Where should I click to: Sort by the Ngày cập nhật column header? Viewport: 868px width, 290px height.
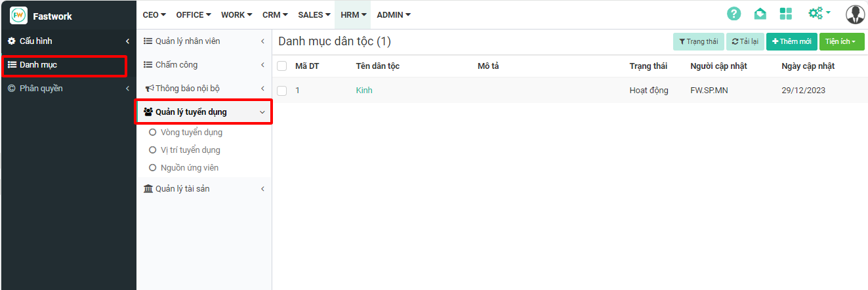[x=808, y=66]
